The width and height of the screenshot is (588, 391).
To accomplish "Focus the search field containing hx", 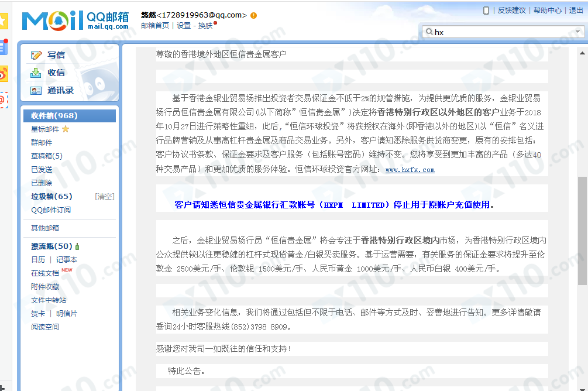I will point(503,32).
